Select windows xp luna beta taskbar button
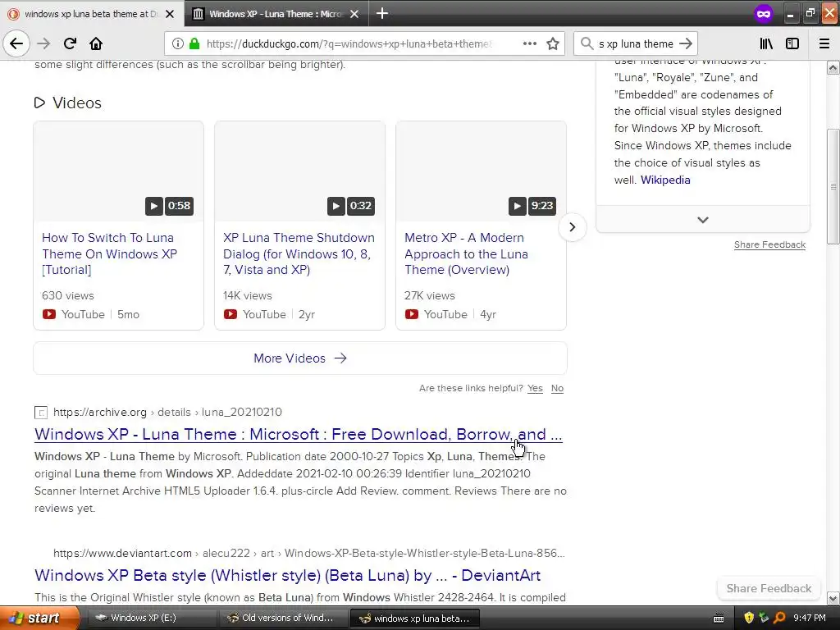840x630 pixels. [x=414, y=619]
